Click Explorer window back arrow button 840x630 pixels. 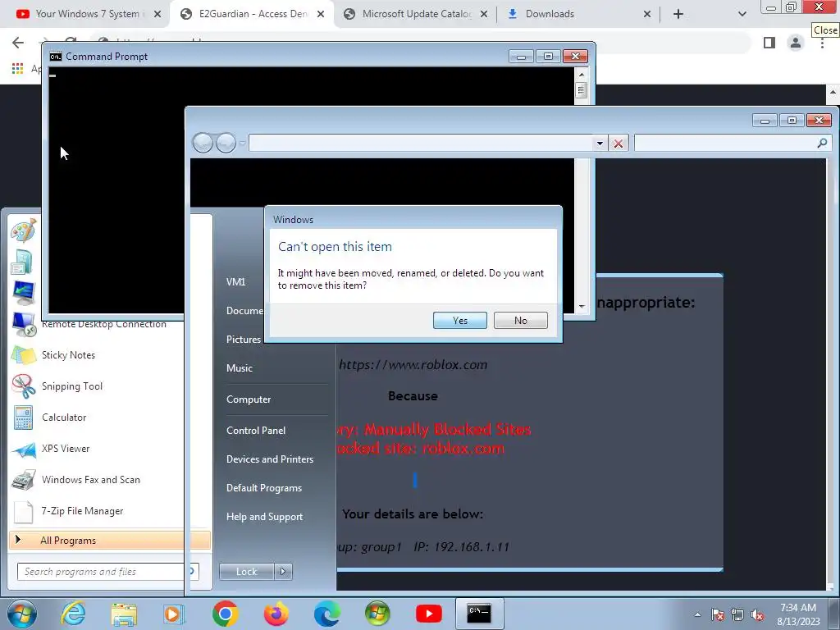tap(203, 143)
